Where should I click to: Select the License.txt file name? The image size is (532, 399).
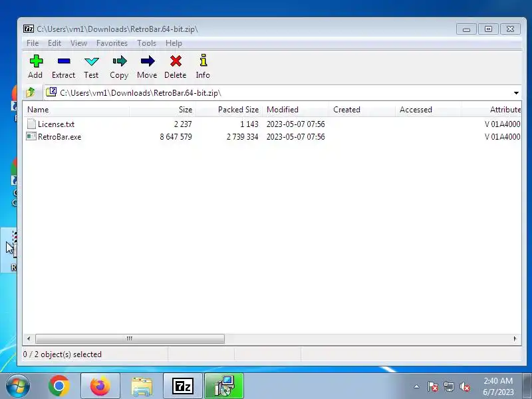56,124
